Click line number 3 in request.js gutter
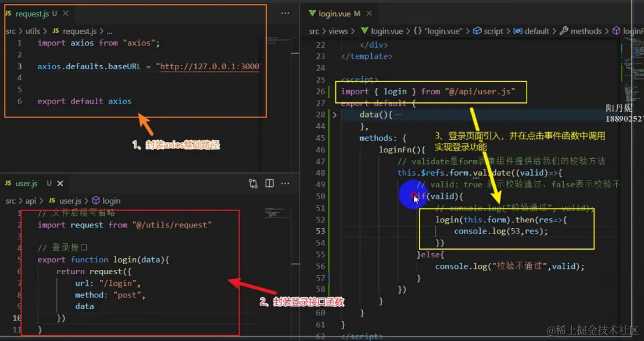This screenshot has width=644, height=341. [x=19, y=66]
